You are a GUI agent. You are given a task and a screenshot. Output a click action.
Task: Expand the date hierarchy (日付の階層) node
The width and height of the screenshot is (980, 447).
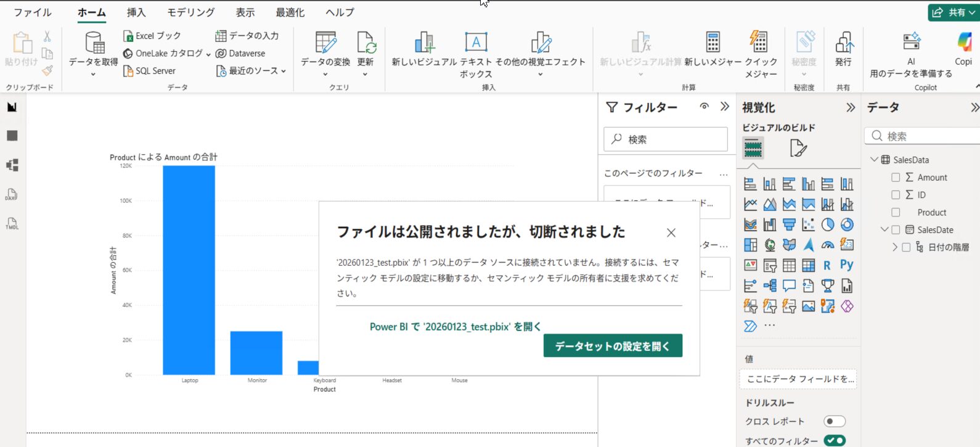[895, 247]
